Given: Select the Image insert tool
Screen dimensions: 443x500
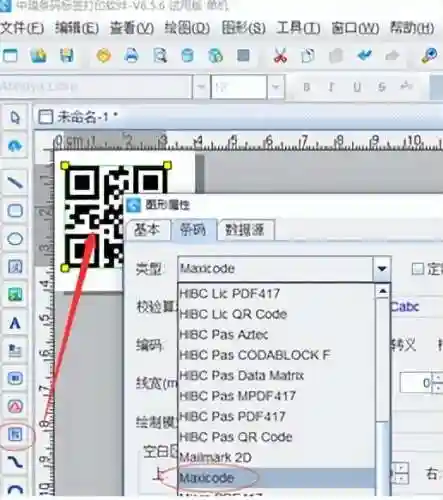Looking at the screenshot, I should pyautogui.click(x=15, y=295).
